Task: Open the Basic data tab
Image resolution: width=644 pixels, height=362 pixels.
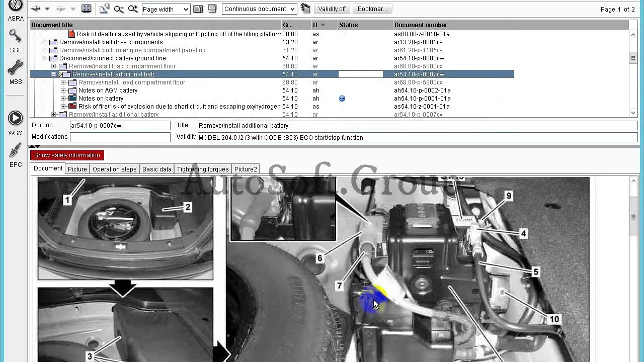Action: click(156, 169)
